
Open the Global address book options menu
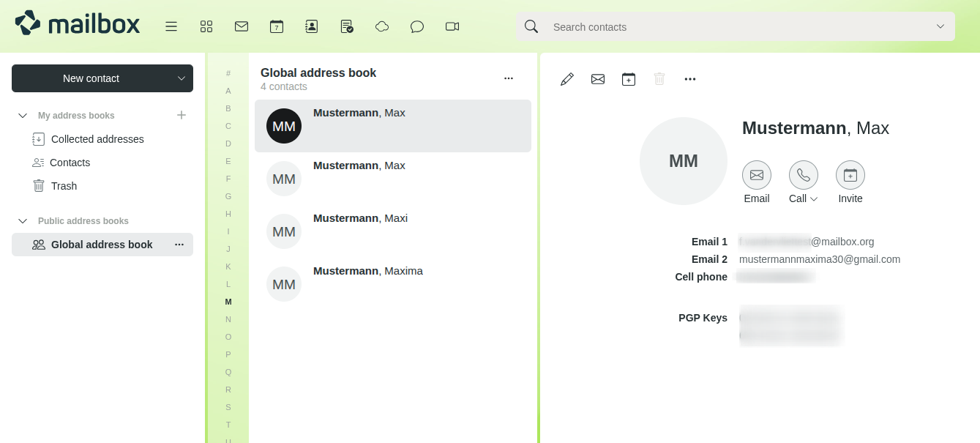tap(179, 245)
